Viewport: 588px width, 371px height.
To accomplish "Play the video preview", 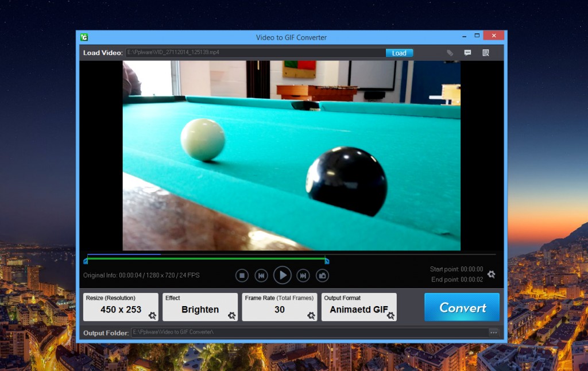I will 283,275.
